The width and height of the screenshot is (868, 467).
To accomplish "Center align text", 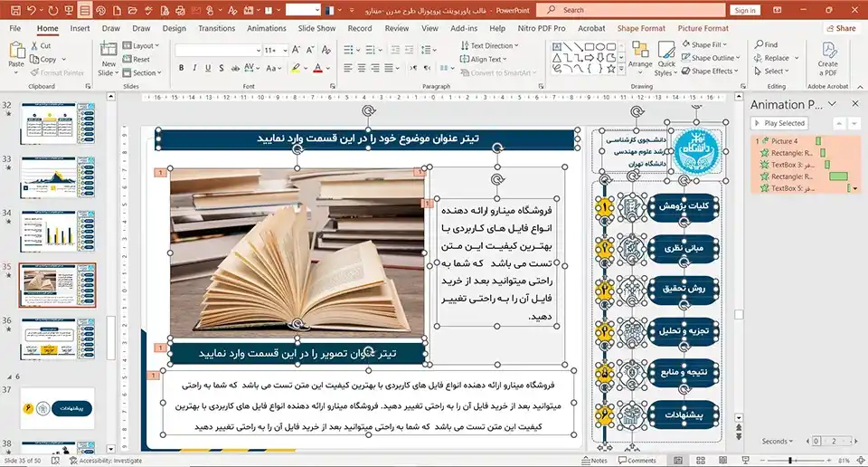I will [x=361, y=68].
